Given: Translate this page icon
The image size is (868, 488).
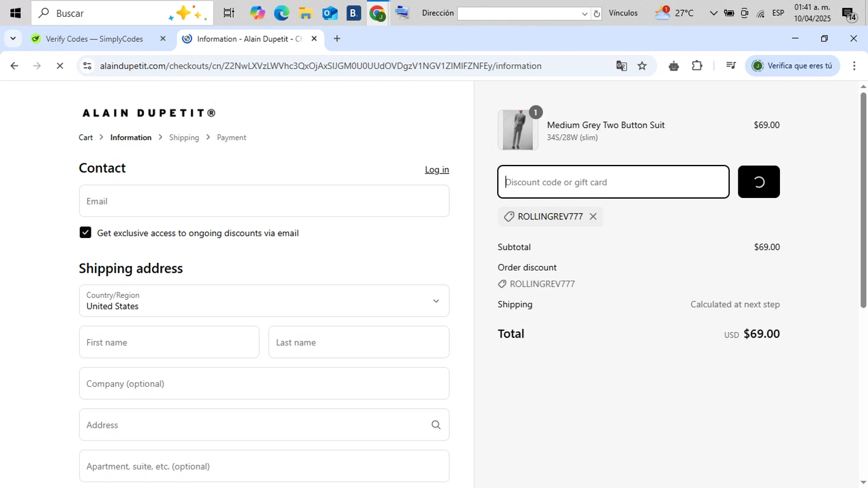Looking at the screenshot, I should (x=621, y=66).
